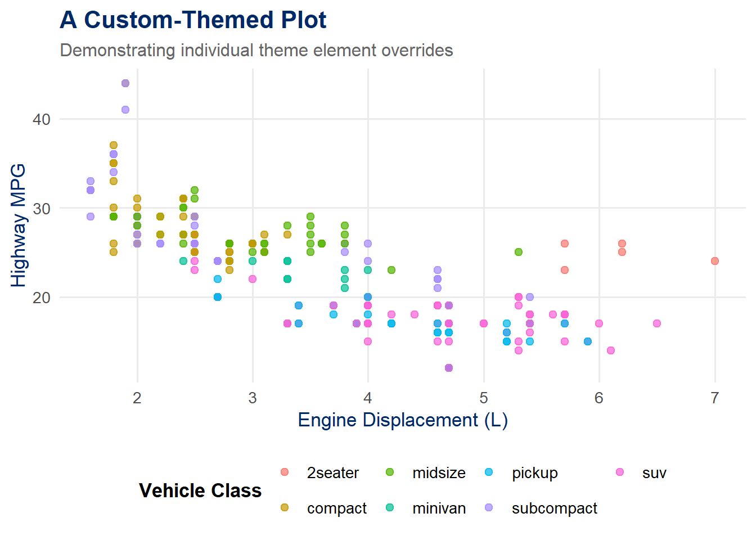Click the 'Highway MPG' y-axis title

pos(18,225)
